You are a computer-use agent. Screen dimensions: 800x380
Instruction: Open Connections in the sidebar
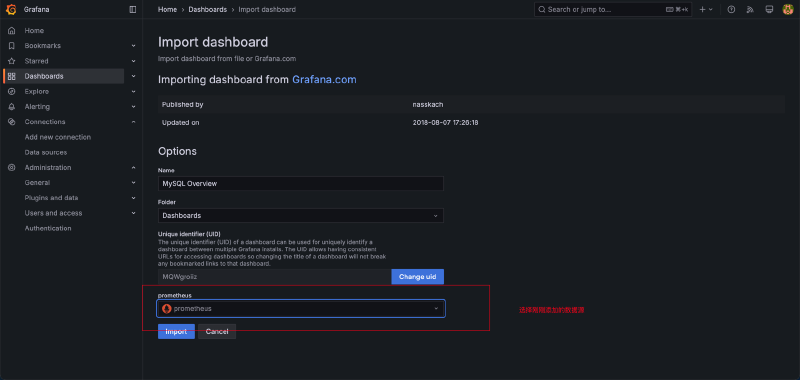click(45, 122)
